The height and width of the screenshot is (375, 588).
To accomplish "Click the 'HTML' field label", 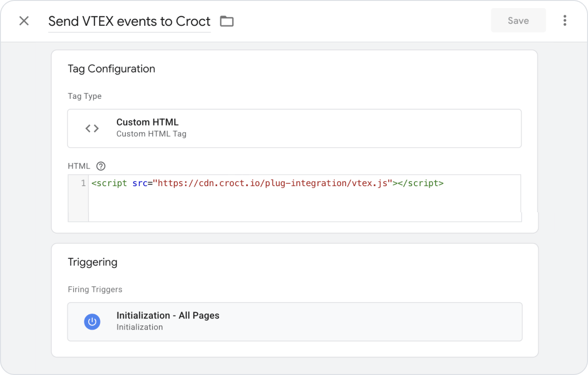I will [79, 166].
